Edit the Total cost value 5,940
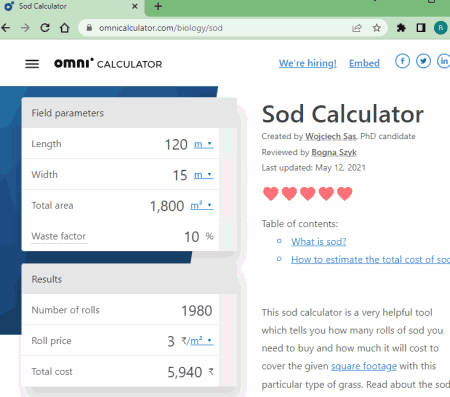 tap(185, 372)
